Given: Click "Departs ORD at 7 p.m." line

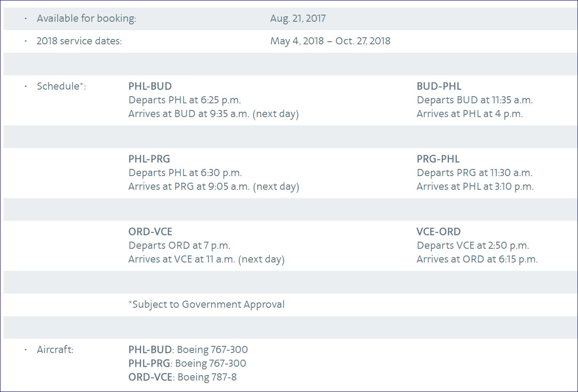Looking at the screenshot, I should click(179, 246).
